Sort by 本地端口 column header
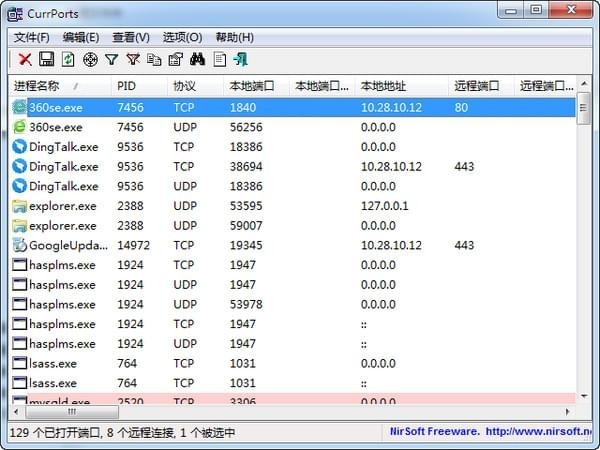This screenshot has width=600, height=450. 256,86
